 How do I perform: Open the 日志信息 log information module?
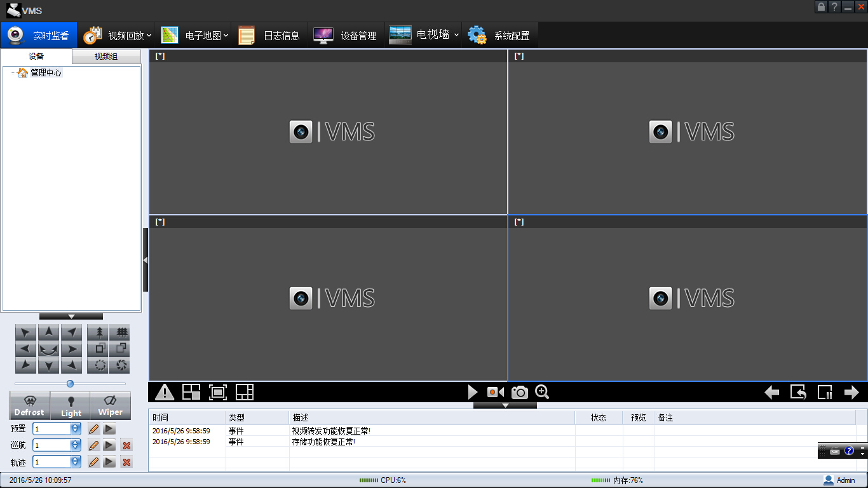tap(269, 36)
